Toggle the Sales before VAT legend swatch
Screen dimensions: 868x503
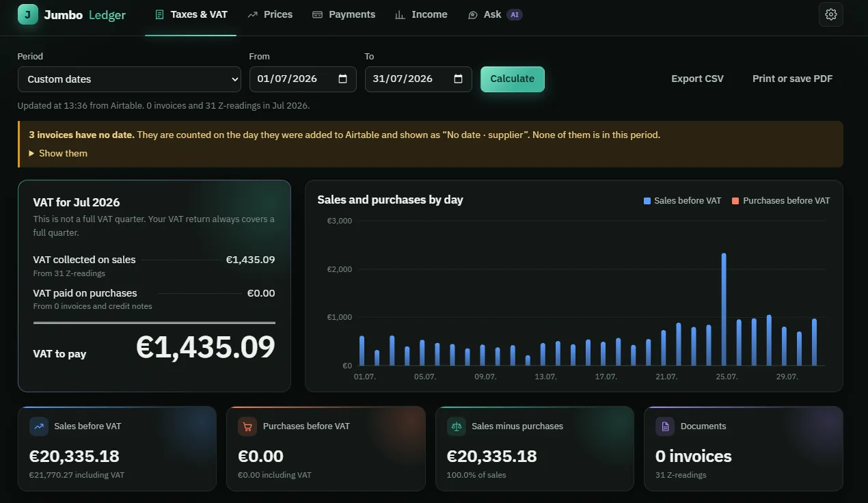pyautogui.click(x=647, y=201)
